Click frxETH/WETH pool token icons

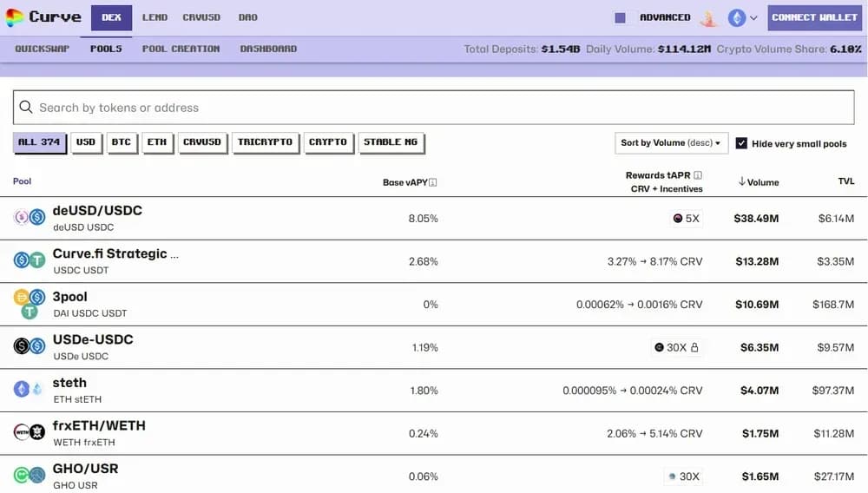point(30,431)
